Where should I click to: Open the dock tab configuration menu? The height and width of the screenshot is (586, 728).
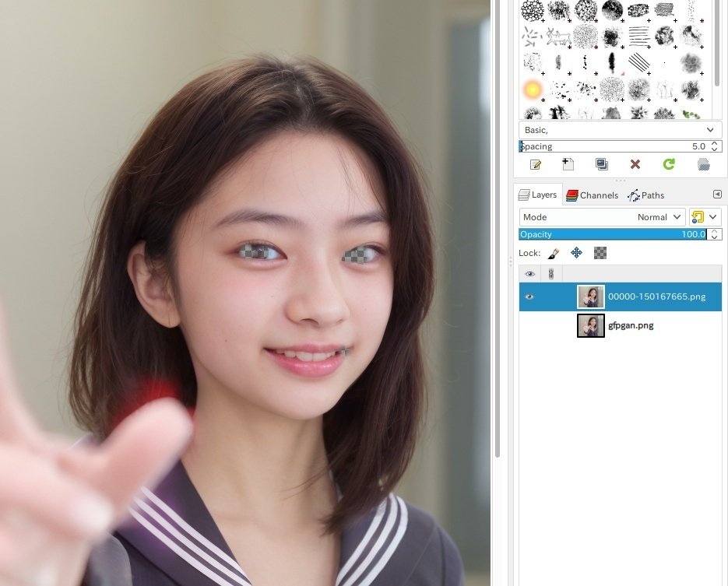[717, 195]
